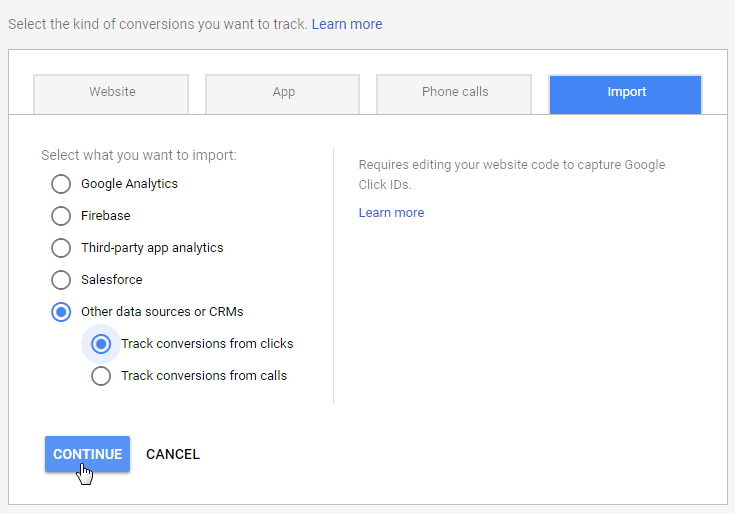Select Track conversions from calls radio
The height and width of the screenshot is (514, 735).
point(101,376)
